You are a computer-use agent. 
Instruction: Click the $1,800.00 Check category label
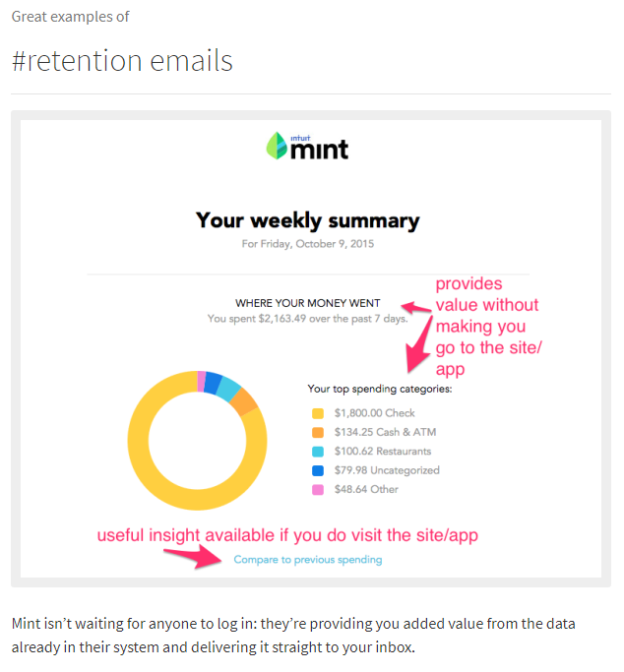pos(375,413)
